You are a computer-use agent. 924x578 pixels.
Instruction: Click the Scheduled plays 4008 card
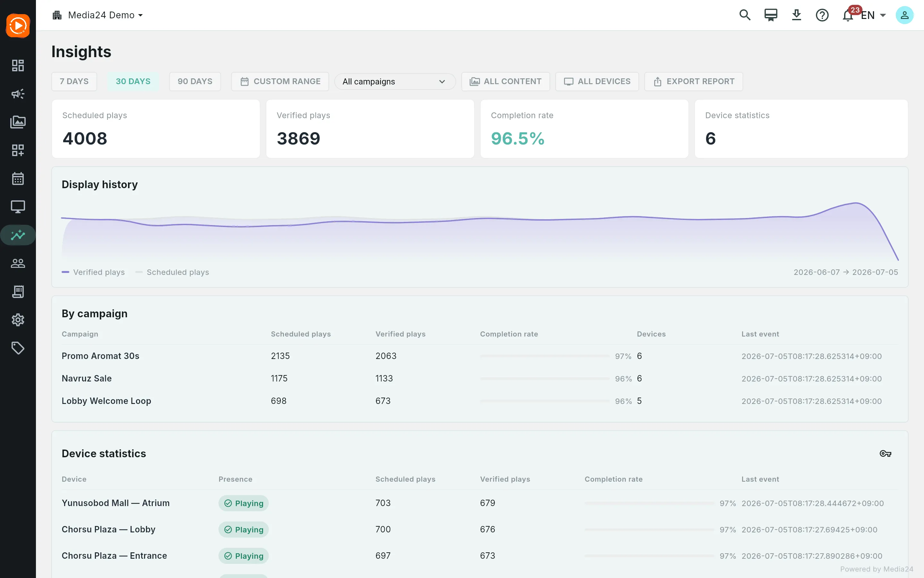156,129
